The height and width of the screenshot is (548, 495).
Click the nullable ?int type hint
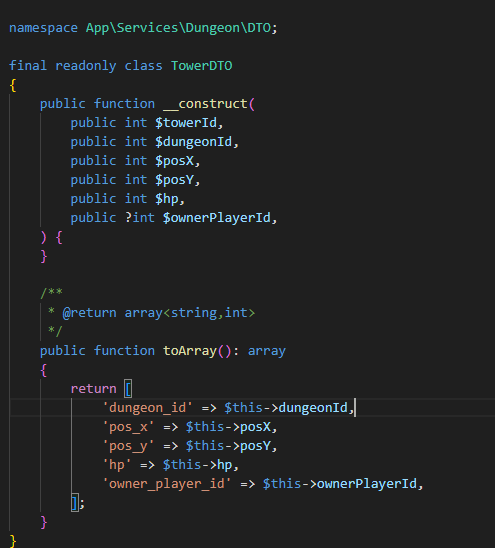139,218
